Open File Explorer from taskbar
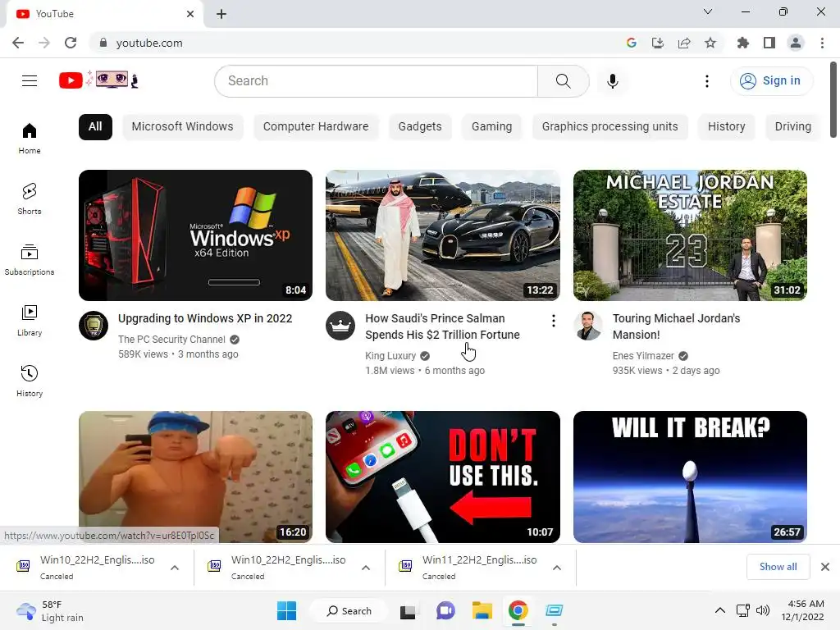This screenshot has width=840, height=630. click(482, 610)
